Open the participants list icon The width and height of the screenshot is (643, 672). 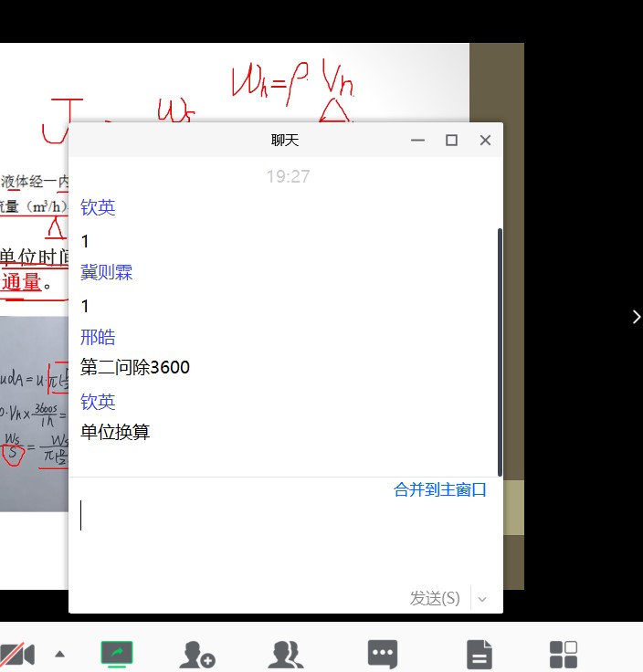286,654
